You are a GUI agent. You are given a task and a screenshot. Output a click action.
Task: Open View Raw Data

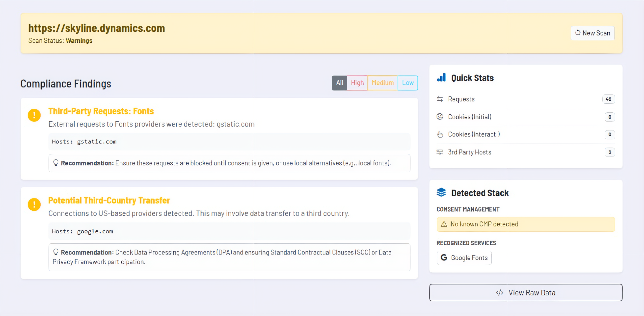pyautogui.click(x=526, y=292)
